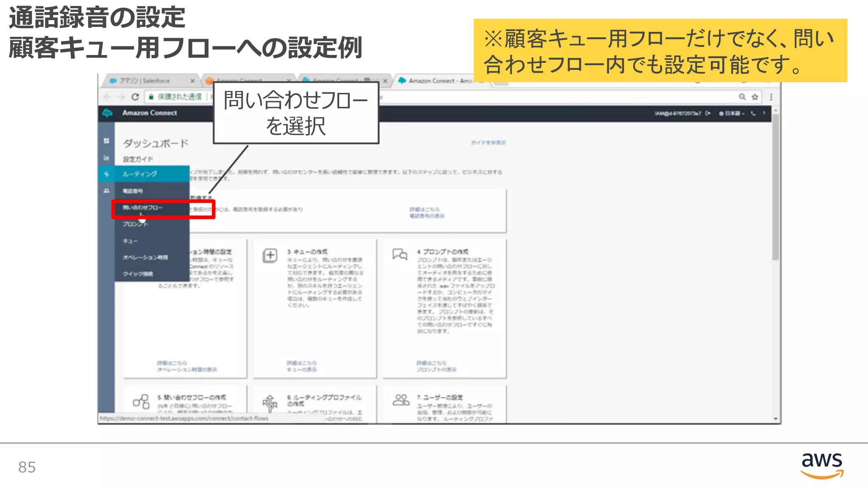The image size is (868, 488).
Task: Open the Chrome three-dot menu
Action: point(771,97)
